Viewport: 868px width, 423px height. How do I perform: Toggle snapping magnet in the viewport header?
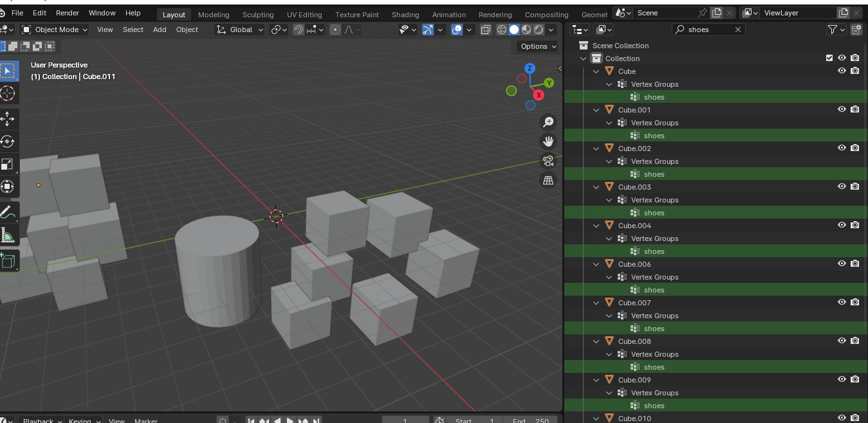tap(299, 30)
